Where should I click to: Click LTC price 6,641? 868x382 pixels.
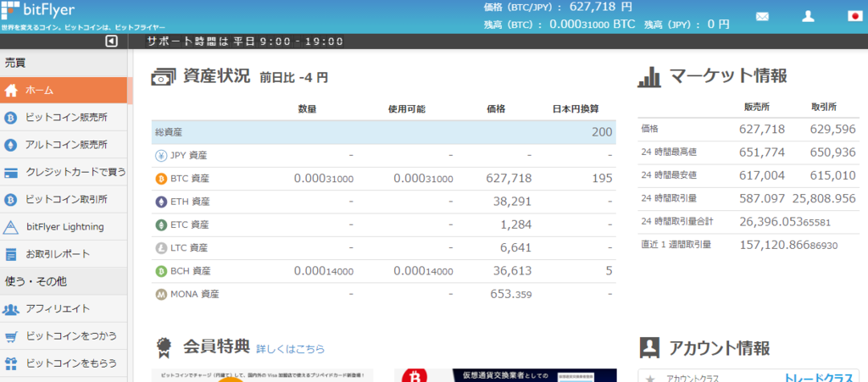pos(516,248)
